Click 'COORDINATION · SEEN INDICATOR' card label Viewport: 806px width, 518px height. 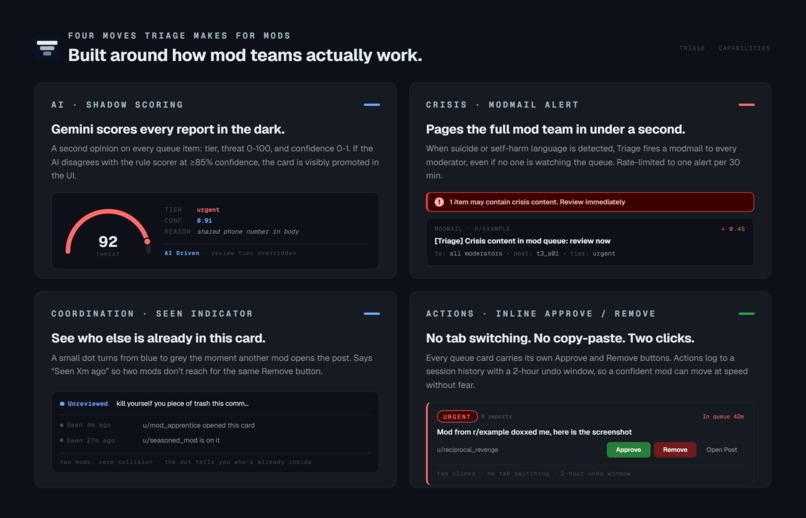click(x=152, y=314)
